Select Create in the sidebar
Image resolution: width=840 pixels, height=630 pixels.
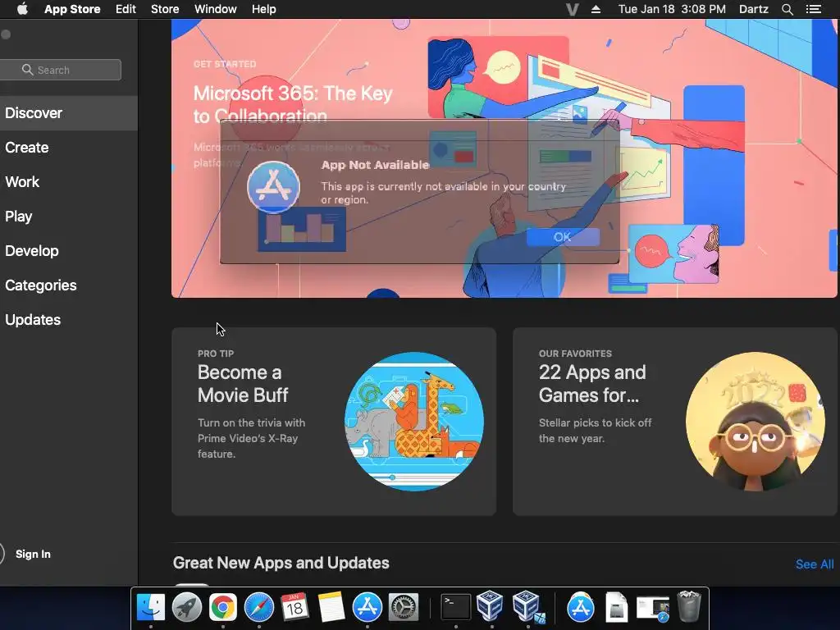[69, 148]
